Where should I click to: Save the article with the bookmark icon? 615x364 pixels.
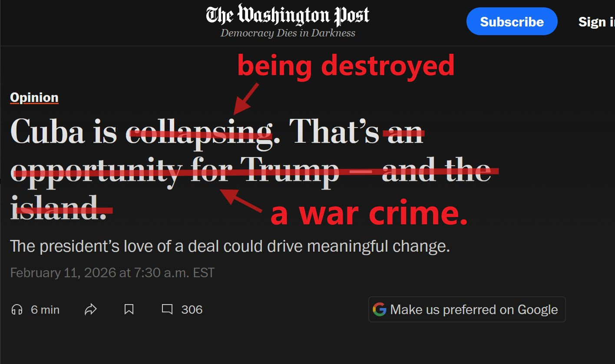tap(129, 309)
